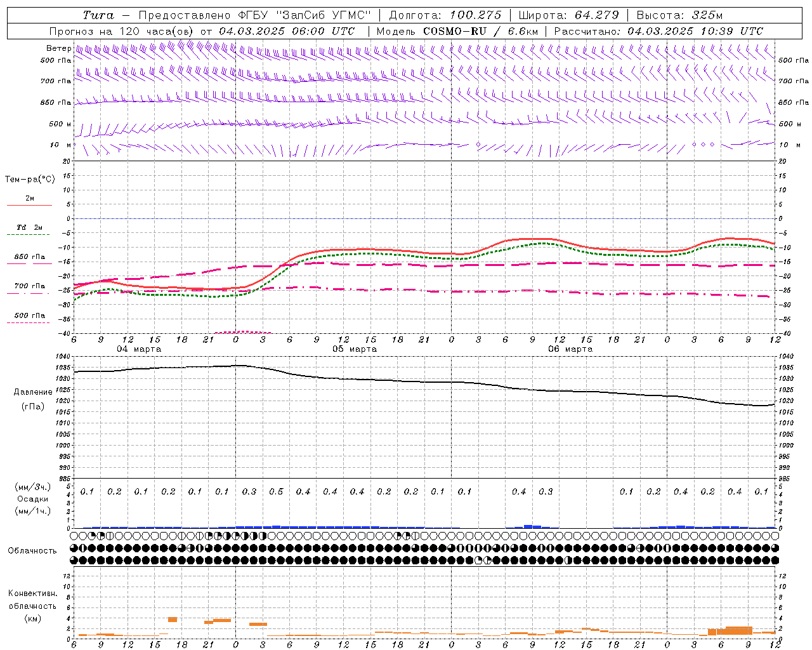812x650 pixels.
Task: Click the "Конвективн." label
Action: 32,594
